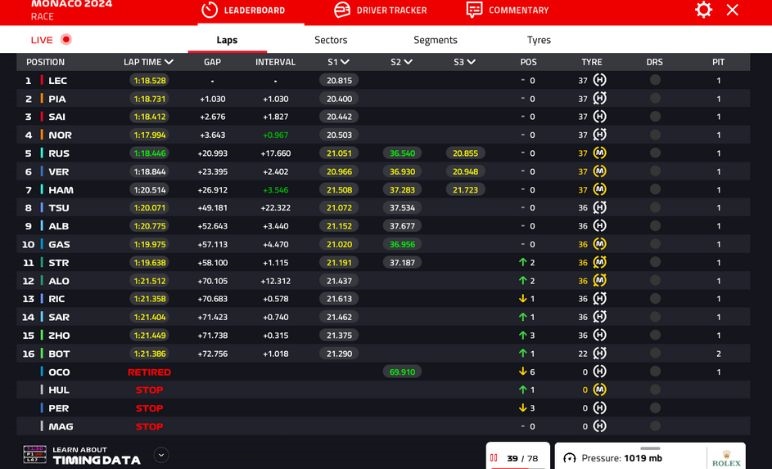The width and height of the screenshot is (772, 469).
Task: Toggle DRS indicator for Verstappen
Action: tap(655, 172)
